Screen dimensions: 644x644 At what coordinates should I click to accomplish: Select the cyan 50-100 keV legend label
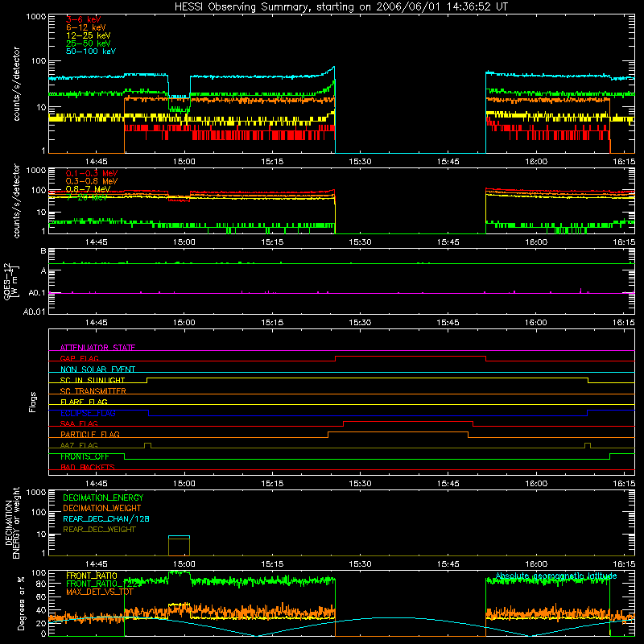point(91,52)
